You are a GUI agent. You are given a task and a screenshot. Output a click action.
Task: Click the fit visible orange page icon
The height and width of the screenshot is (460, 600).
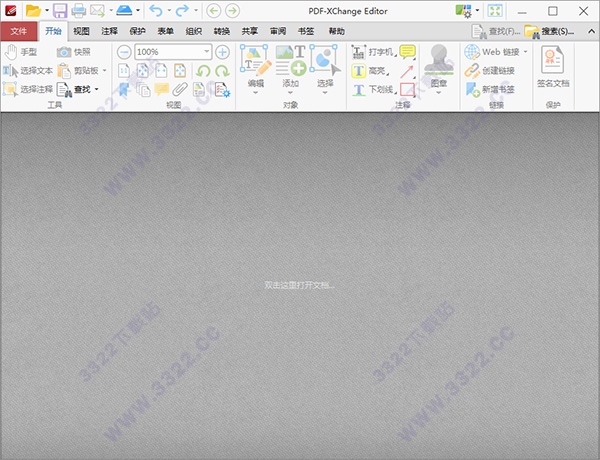click(180, 71)
